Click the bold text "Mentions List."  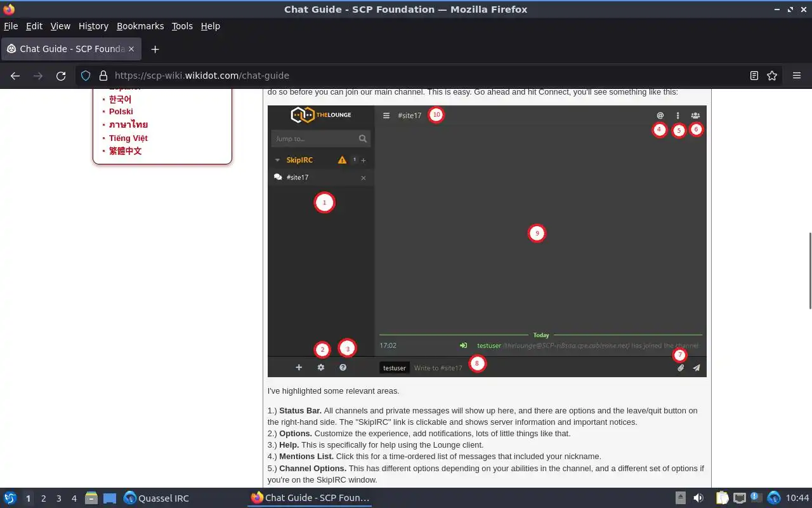306,457
